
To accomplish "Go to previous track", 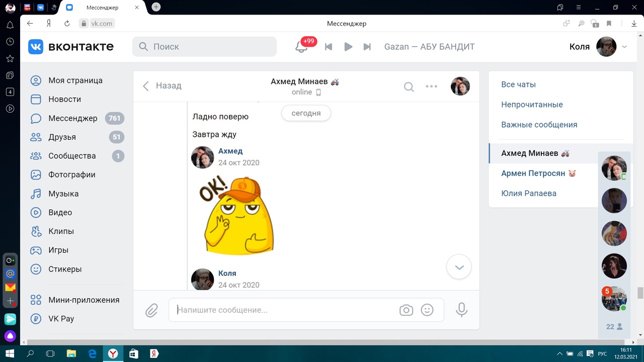I will (329, 47).
